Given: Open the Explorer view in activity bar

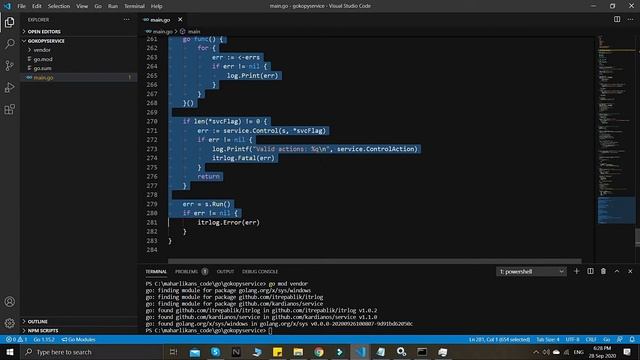Looking at the screenshot, I should (x=9, y=22).
